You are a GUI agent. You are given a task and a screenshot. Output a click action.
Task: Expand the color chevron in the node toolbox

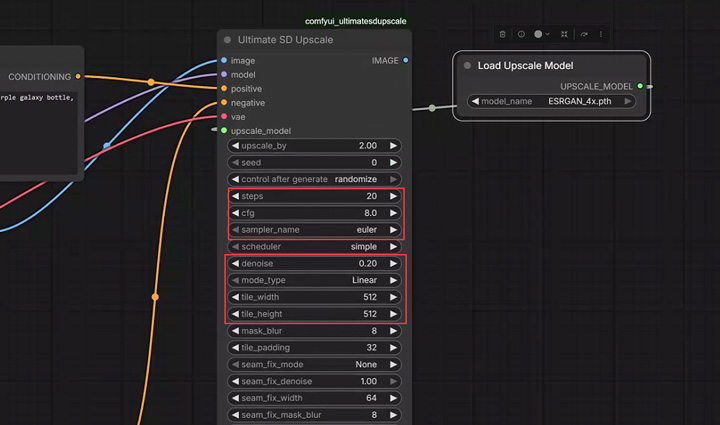(x=547, y=34)
